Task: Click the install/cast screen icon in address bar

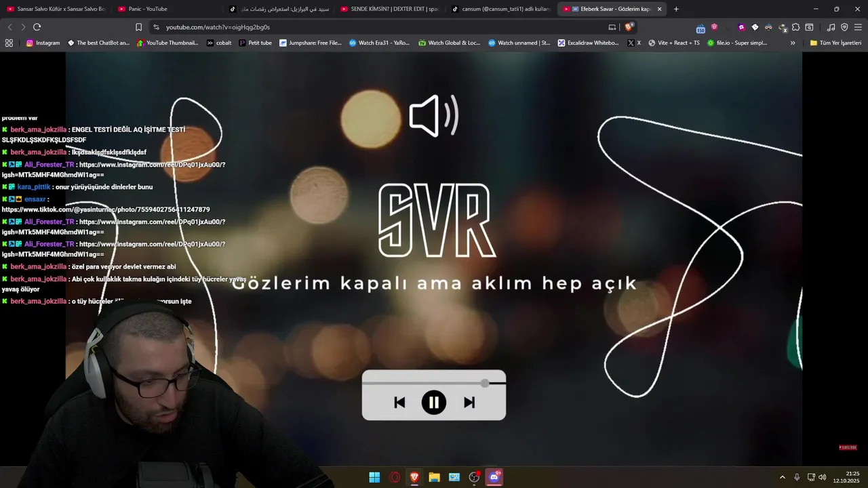Action: (612, 27)
